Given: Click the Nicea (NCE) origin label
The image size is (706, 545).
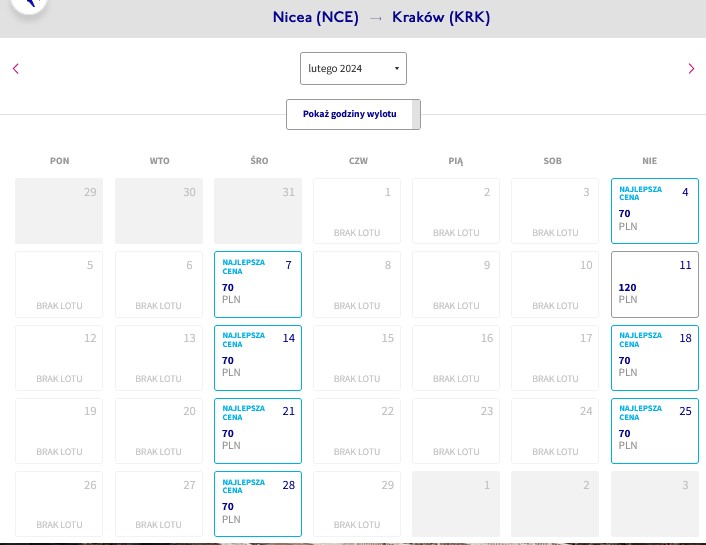Looking at the screenshot, I should 316,17.
